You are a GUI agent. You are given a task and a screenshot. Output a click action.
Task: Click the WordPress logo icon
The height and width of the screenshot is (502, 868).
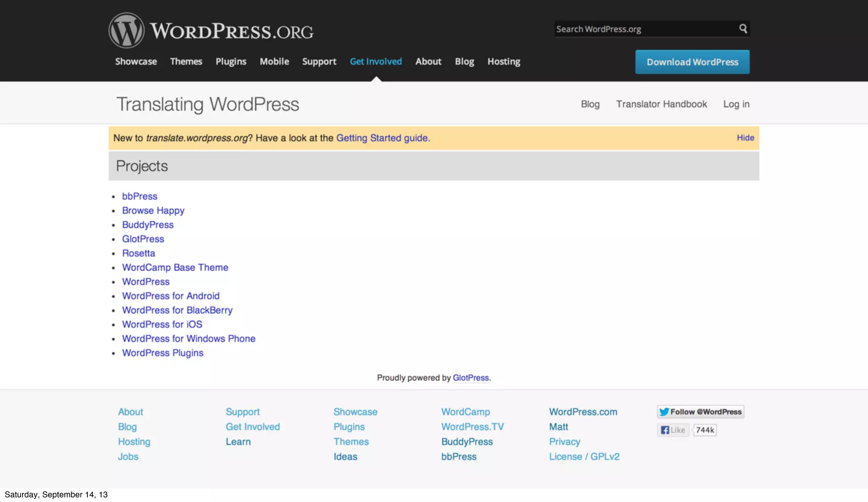tap(126, 31)
